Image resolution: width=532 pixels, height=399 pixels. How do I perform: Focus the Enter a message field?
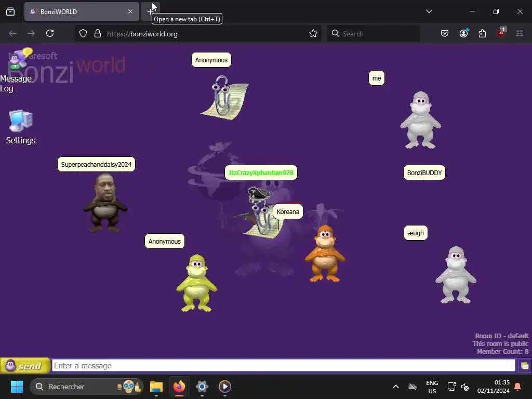pyautogui.click(x=283, y=366)
